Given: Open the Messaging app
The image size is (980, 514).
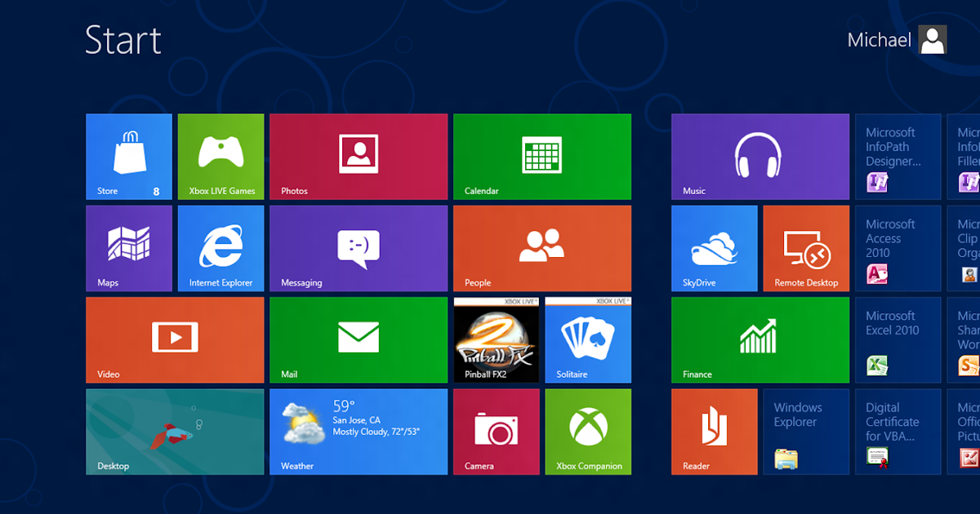Looking at the screenshot, I should [358, 248].
